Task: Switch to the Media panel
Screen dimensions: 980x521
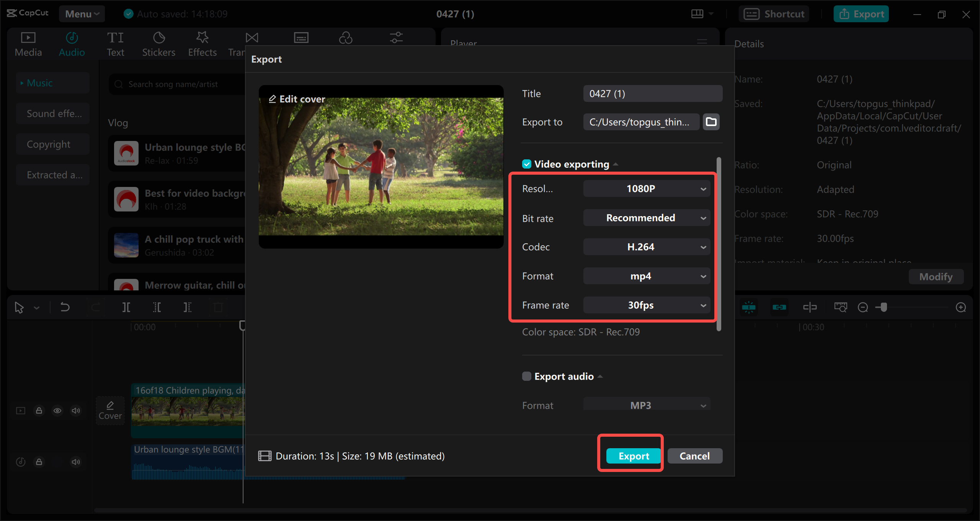Action: [x=28, y=43]
